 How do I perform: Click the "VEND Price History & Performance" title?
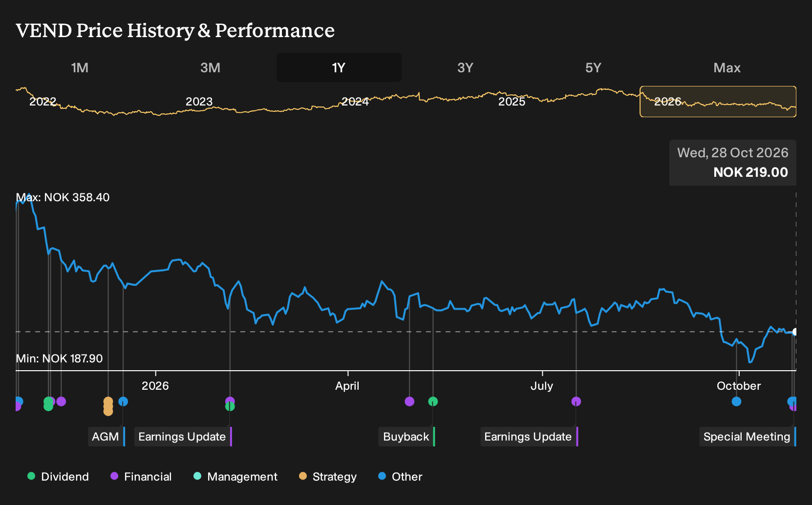coord(175,30)
